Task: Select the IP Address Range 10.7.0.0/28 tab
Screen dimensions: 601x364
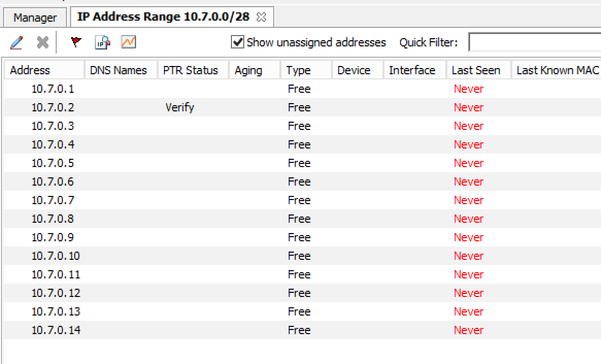Action: (163, 16)
